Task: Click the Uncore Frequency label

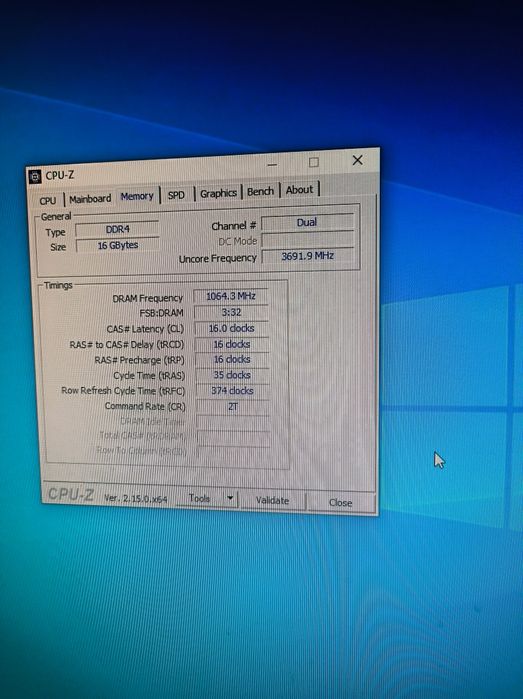Action: click(x=218, y=259)
